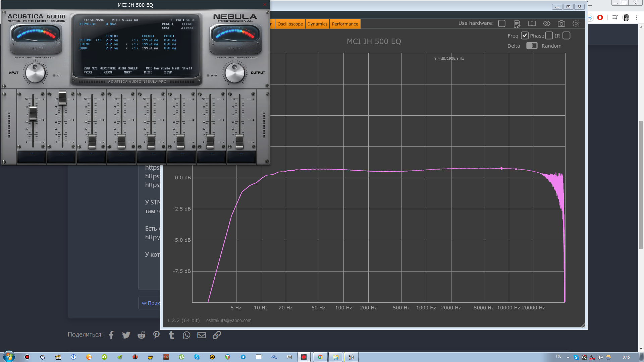Click the eye view icon in analyzer toolbar
Image resolution: width=644 pixels, height=362 pixels.
[547, 23]
